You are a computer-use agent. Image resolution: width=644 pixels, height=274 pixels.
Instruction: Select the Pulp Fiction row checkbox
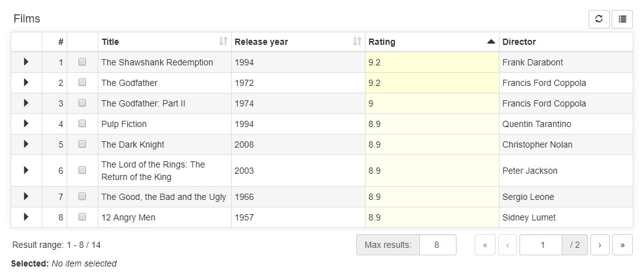click(x=82, y=124)
